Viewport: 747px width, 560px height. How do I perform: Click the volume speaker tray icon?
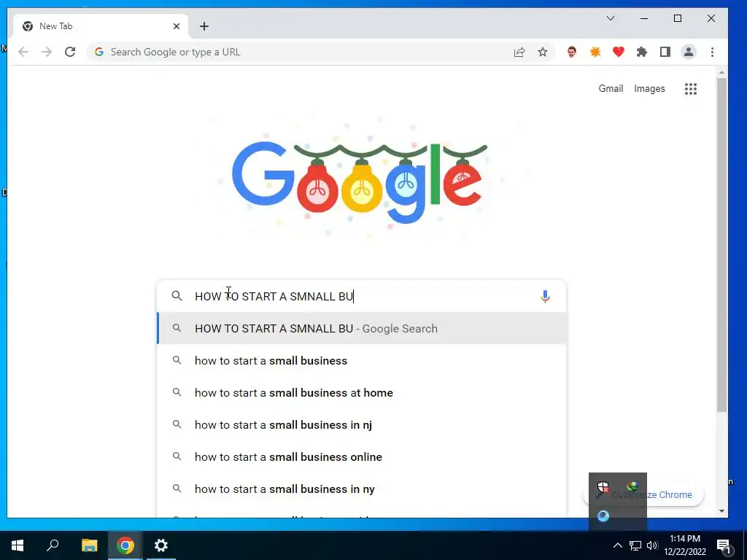point(652,545)
